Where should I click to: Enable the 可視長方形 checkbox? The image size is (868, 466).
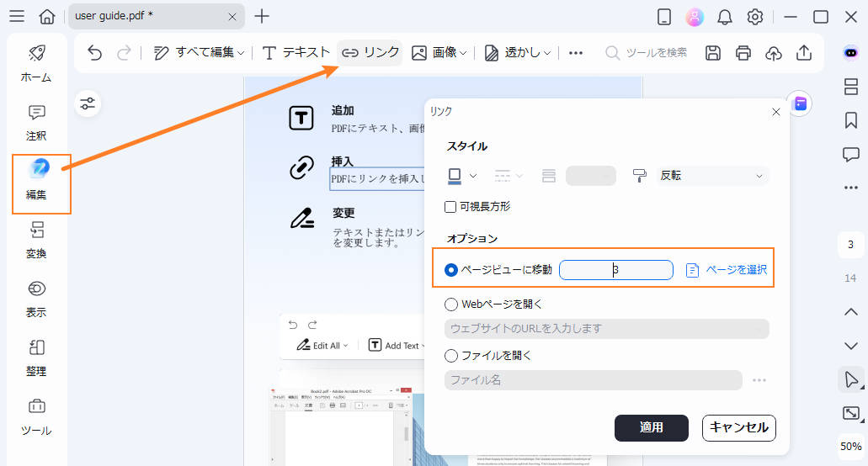(450, 207)
